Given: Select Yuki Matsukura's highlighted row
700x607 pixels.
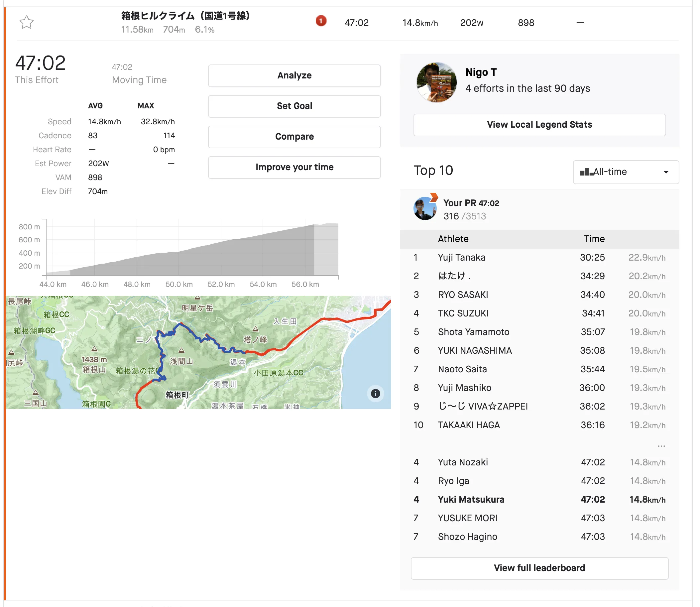Looking at the screenshot, I should click(471, 499).
